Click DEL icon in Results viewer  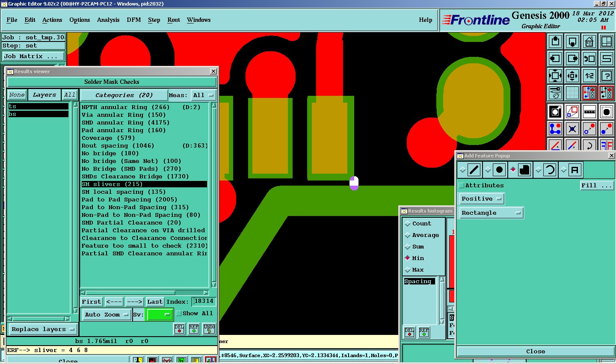[179, 328]
